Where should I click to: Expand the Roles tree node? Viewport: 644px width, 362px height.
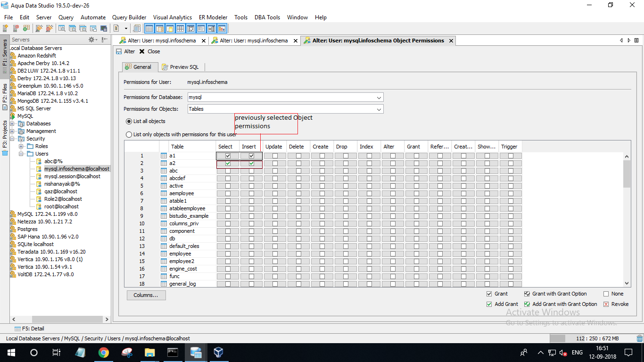click(x=21, y=146)
